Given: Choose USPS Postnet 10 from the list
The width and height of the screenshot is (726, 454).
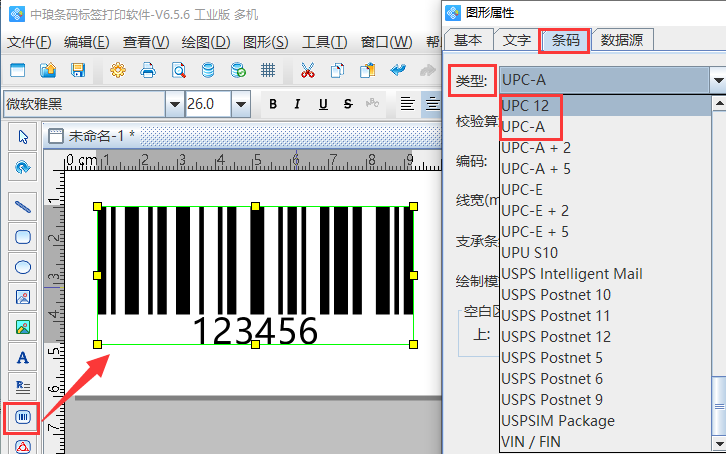Looking at the screenshot, I should pyautogui.click(x=606, y=294).
